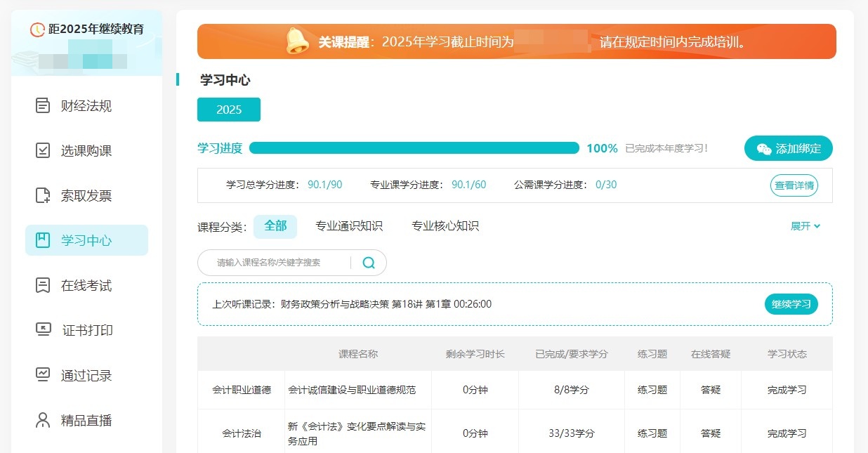
Task: Select the 2025 year tab
Action: click(229, 110)
